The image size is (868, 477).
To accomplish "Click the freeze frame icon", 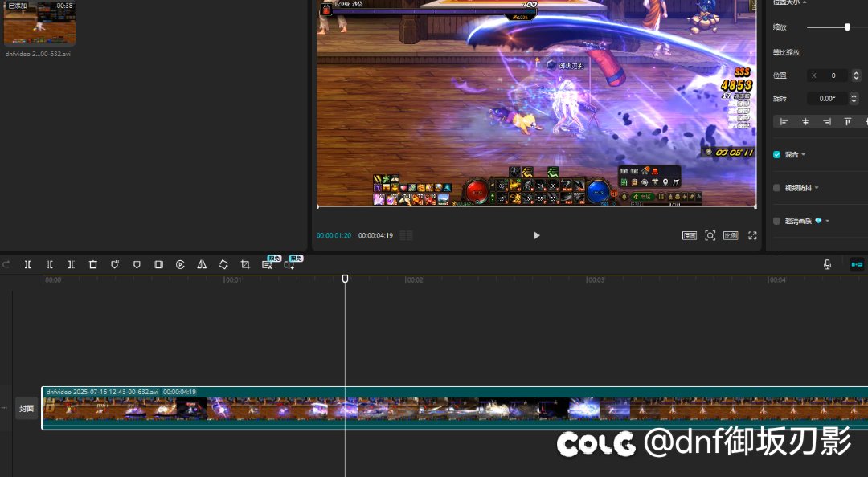I will (x=158, y=264).
